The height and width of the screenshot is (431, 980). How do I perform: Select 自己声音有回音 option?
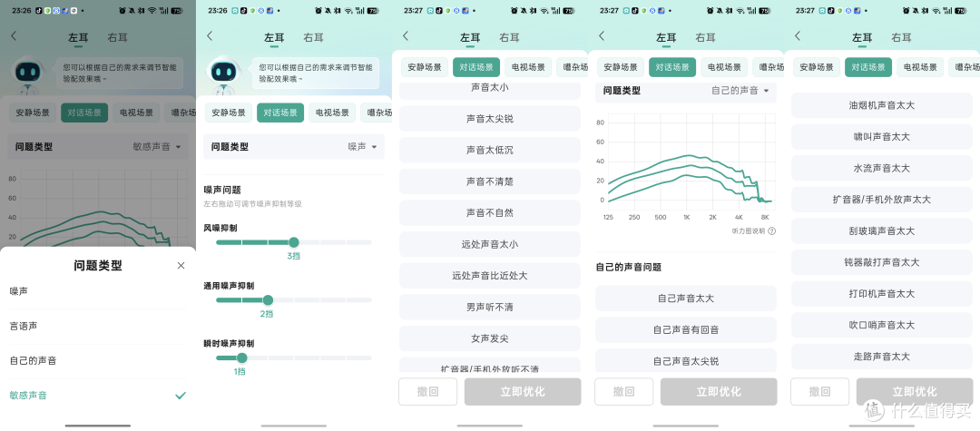tap(686, 329)
